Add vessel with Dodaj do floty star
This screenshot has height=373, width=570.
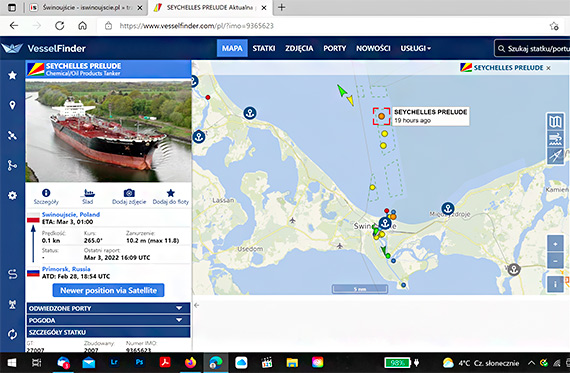[x=170, y=193]
